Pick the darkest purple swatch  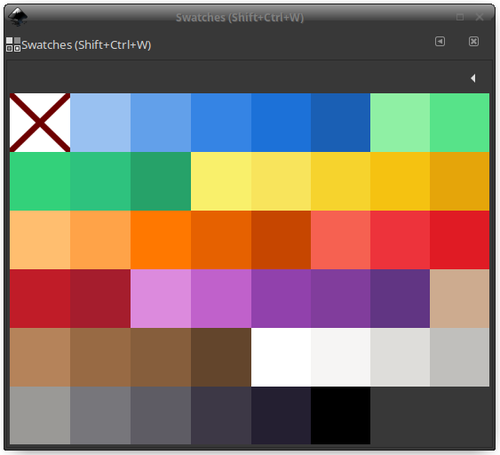pyautogui.click(x=400, y=299)
